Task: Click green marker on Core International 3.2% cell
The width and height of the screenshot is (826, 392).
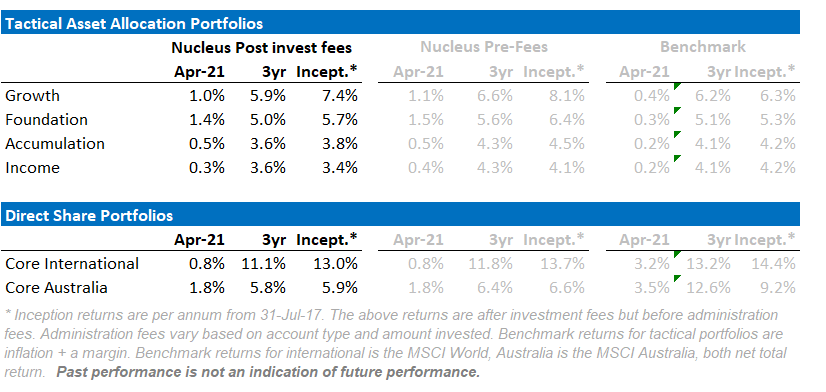Action: (x=677, y=254)
